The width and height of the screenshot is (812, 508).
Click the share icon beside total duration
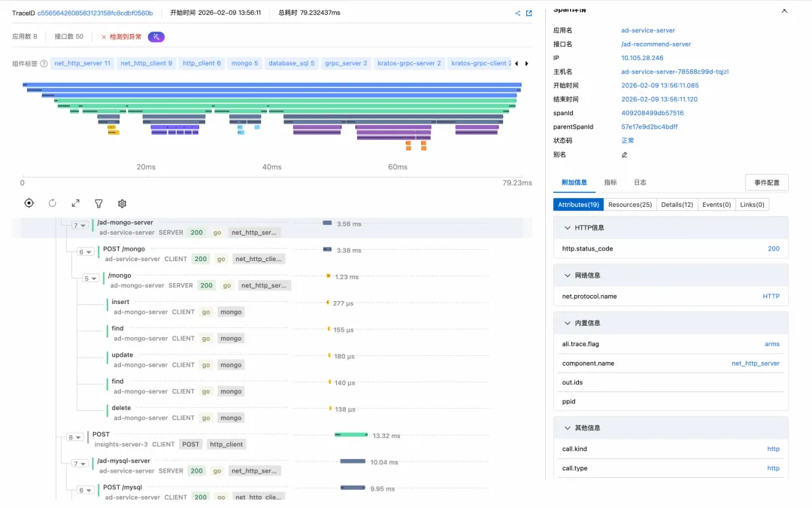pos(517,14)
